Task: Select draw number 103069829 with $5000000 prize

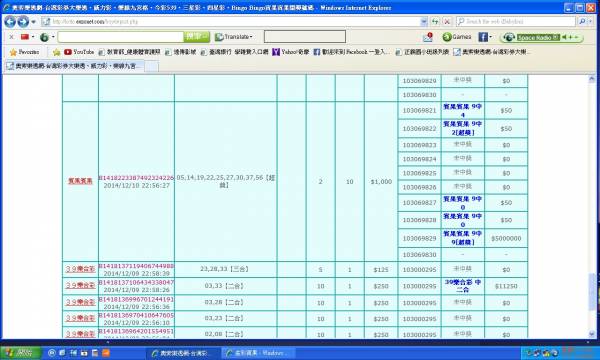Action: (x=419, y=238)
